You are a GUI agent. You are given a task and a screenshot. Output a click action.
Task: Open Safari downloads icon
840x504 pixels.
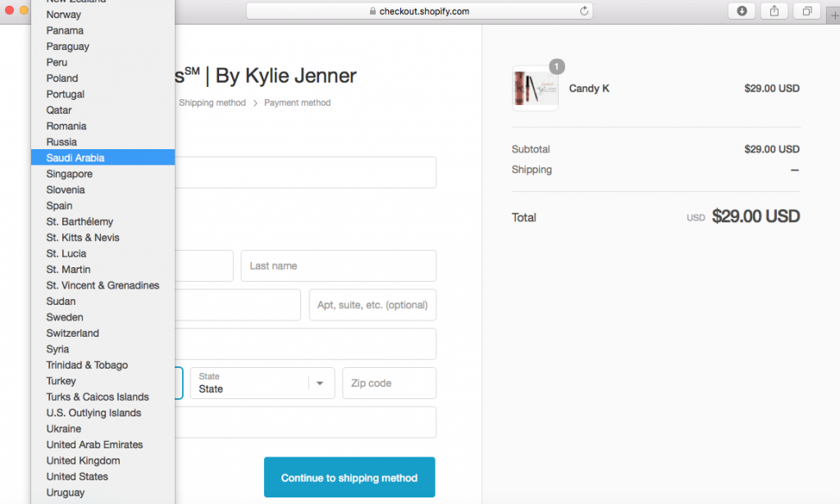(x=742, y=11)
